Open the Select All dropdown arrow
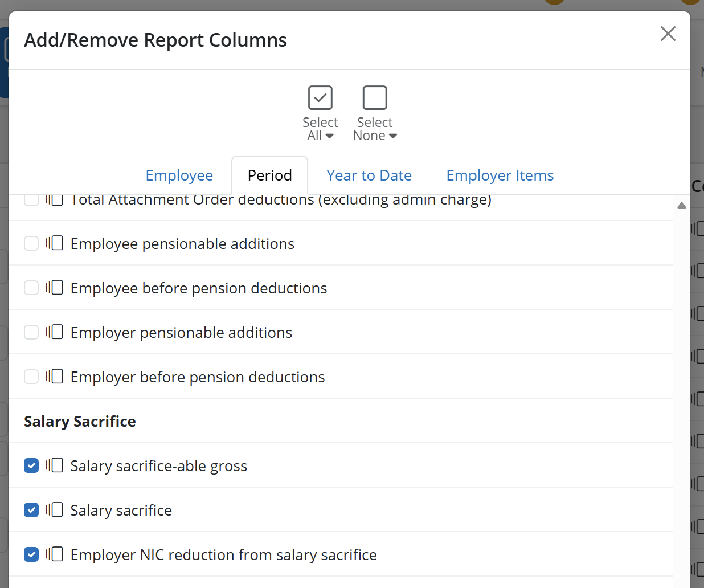This screenshot has height=588, width=704. [329, 136]
